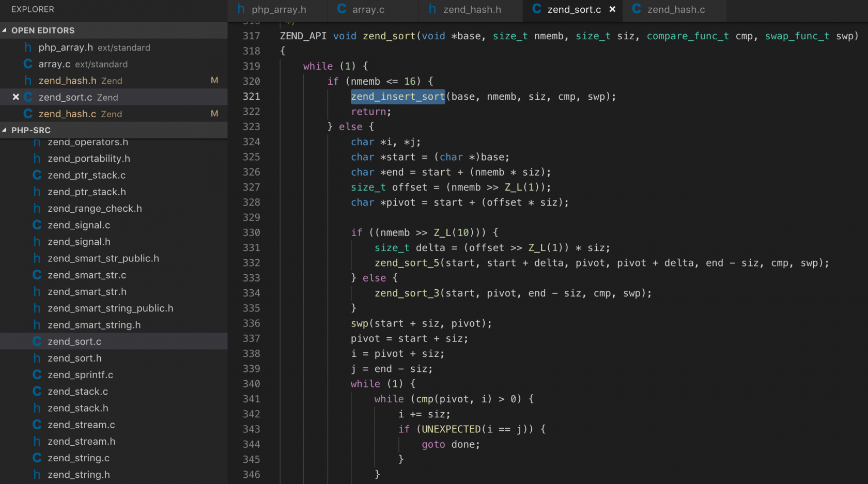Click the h icon of zend_string.h

click(37, 475)
